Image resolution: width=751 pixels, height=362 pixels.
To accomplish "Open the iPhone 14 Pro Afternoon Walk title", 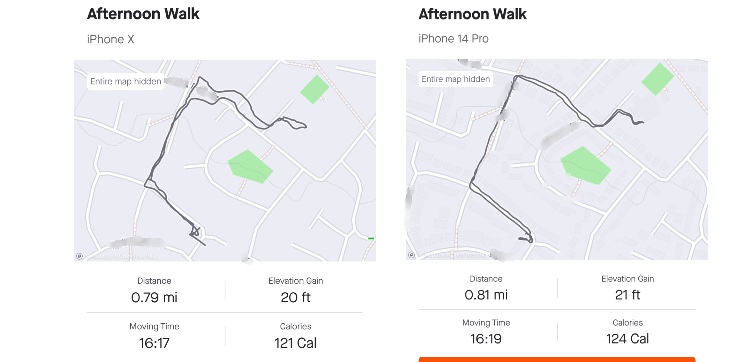I will pyautogui.click(x=472, y=14).
